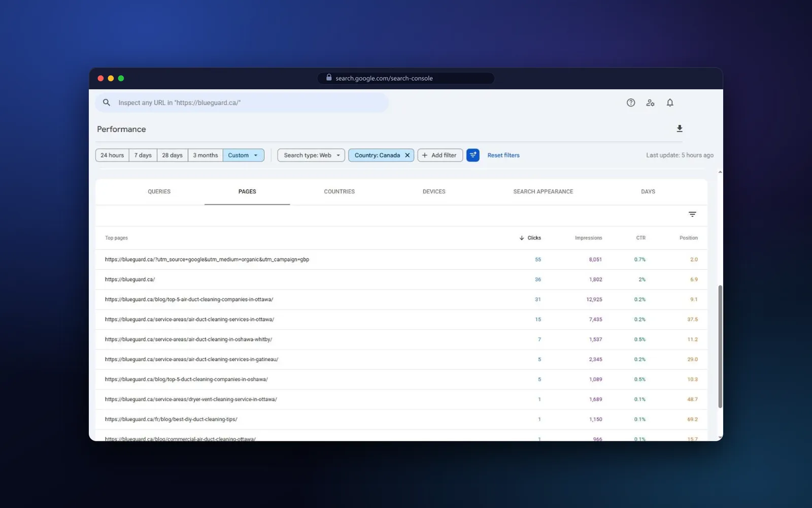Screen dimensions: 812x508
Task: Select the 28 days date range
Action: click(x=173, y=155)
